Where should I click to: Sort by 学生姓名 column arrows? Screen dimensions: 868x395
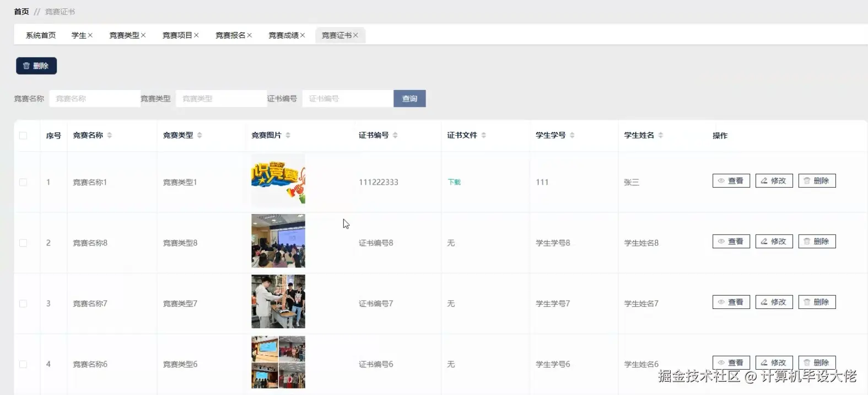pos(660,135)
